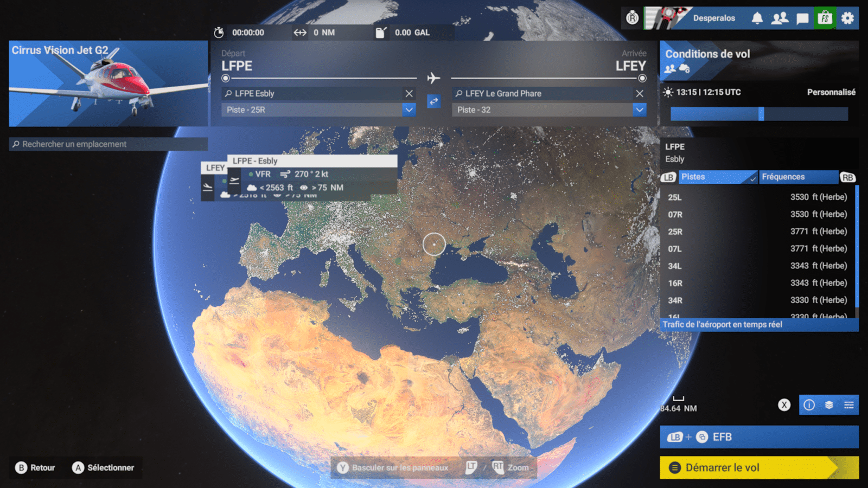This screenshot has height=488, width=868.
Task: Click the LB previous-tab button
Action: pos(668,177)
